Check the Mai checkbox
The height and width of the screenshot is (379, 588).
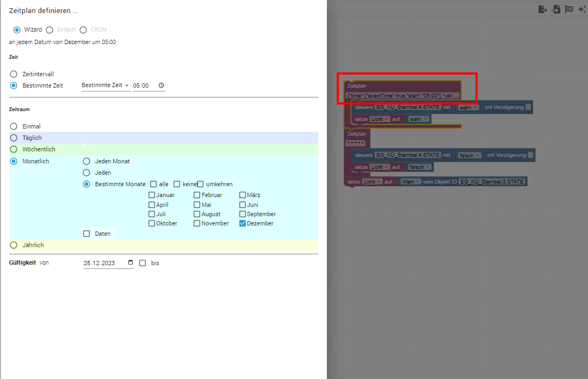(197, 205)
